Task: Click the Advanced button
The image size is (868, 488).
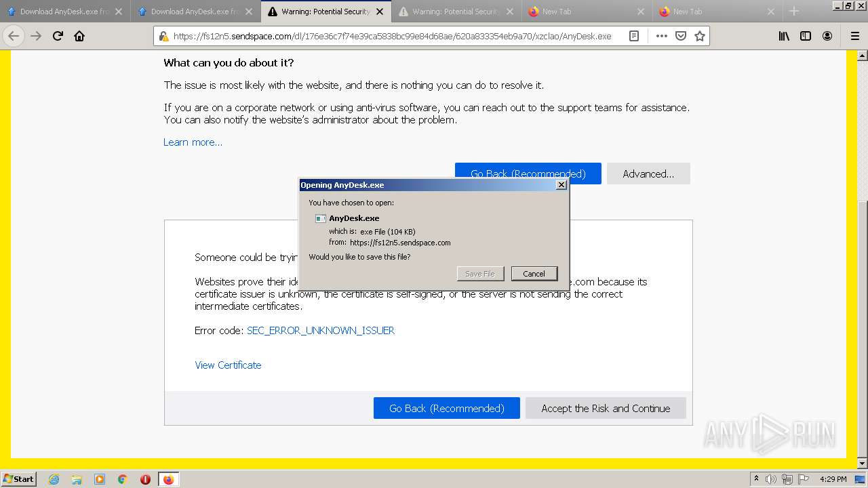Action: point(648,174)
